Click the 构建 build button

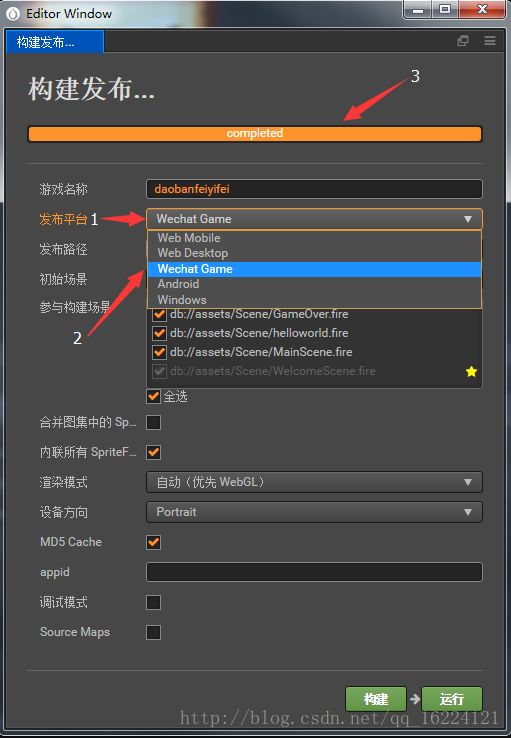(x=376, y=699)
